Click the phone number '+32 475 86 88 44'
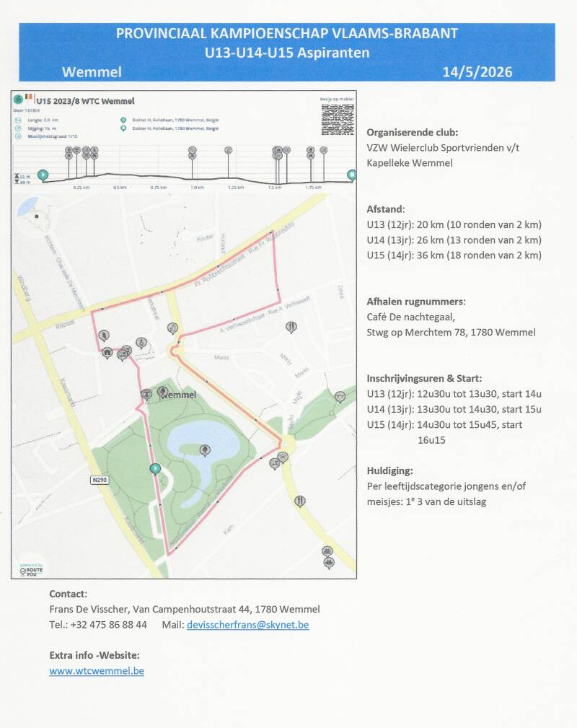The width and height of the screenshot is (577, 728). (x=109, y=625)
